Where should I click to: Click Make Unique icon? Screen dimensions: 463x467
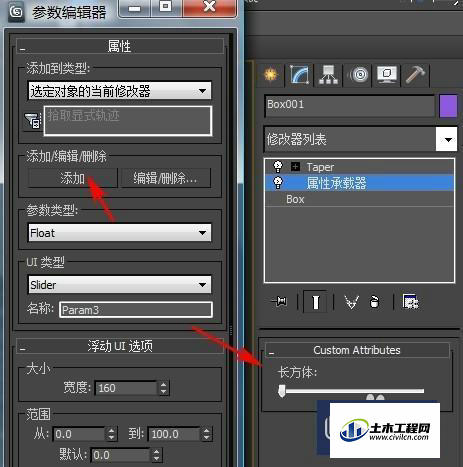click(x=352, y=302)
